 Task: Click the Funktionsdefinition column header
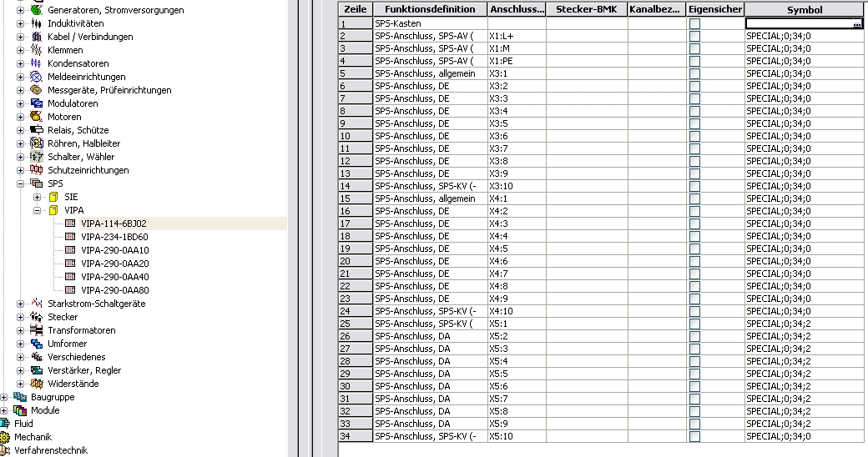point(430,9)
